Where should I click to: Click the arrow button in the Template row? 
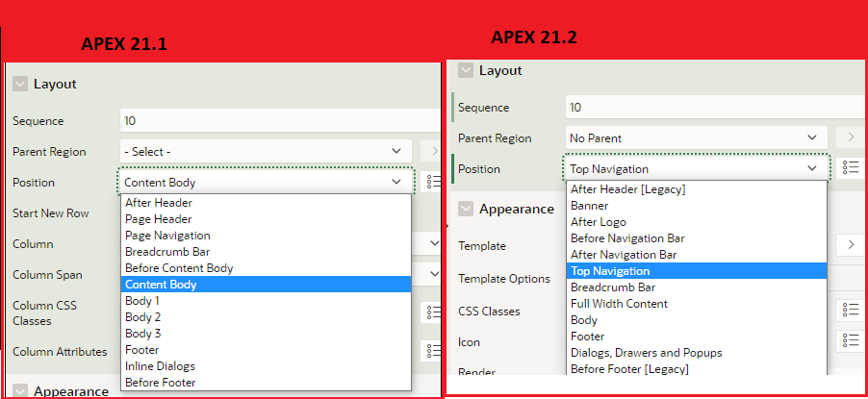point(850,245)
